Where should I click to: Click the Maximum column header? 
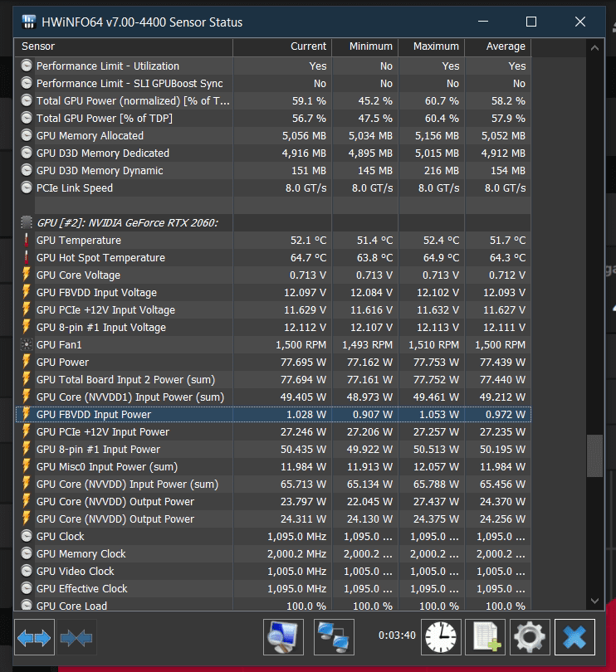432,46
